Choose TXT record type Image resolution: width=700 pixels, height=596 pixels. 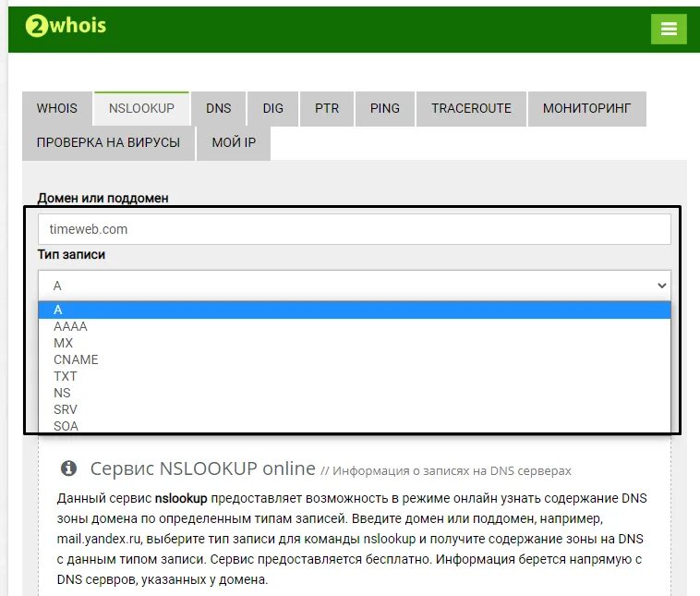pos(355,376)
